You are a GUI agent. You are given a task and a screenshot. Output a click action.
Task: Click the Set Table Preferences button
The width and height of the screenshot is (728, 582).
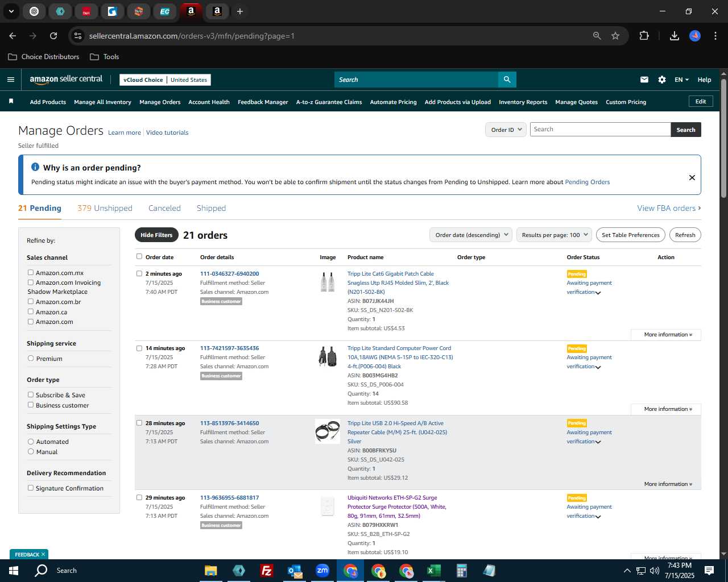click(x=630, y=235)
